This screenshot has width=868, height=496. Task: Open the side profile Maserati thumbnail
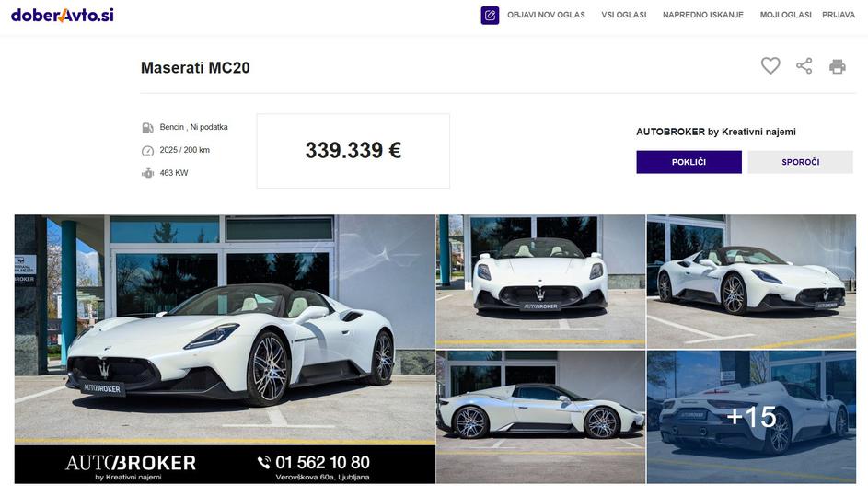pyautogui.click(x=540, y=418)
